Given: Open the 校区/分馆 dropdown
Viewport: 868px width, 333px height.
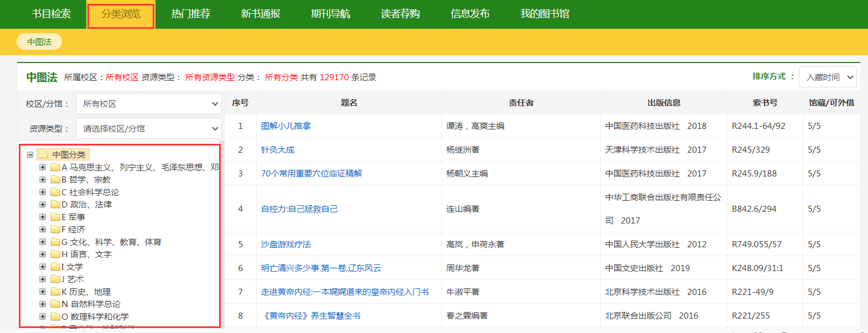Looking at the screenshot, I should click(148, 104).
